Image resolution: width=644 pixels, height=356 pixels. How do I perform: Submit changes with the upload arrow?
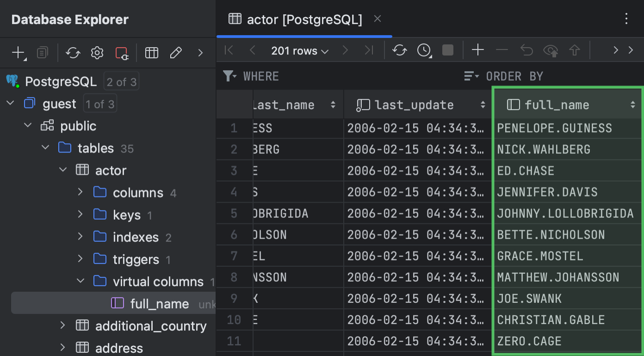575,50
